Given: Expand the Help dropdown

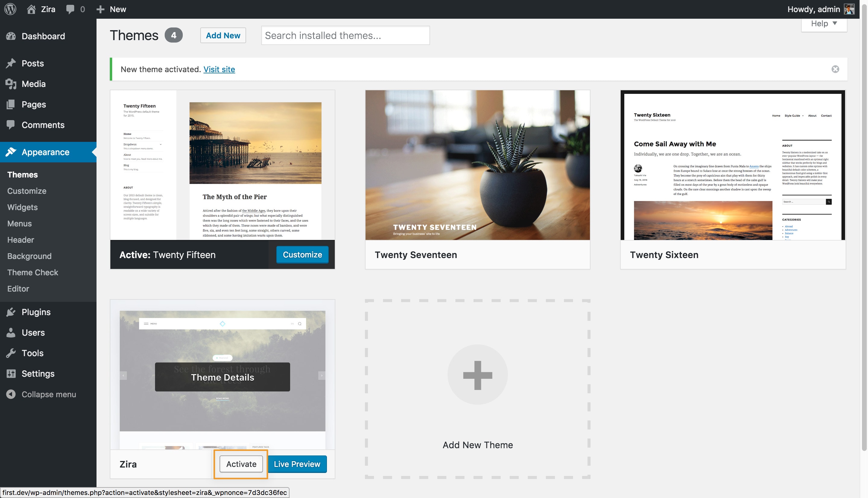Looking at the screenshot, I should [x=824, y=24].
